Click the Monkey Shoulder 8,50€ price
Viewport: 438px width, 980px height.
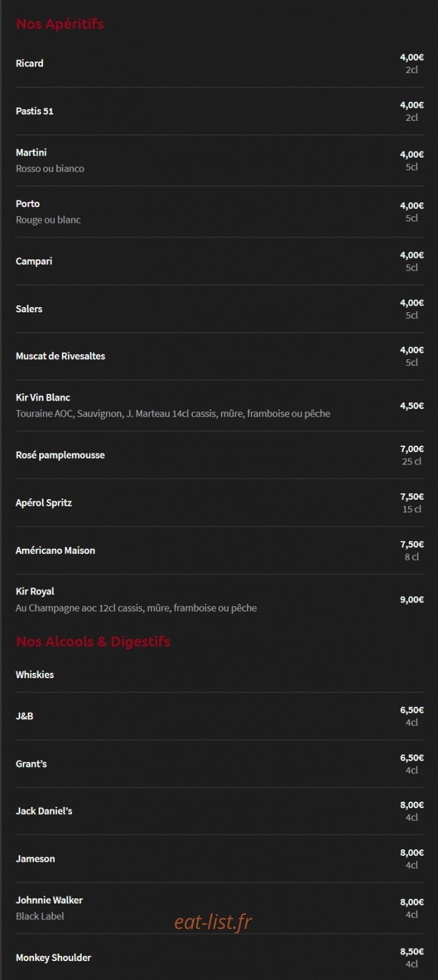pos(412,952)
